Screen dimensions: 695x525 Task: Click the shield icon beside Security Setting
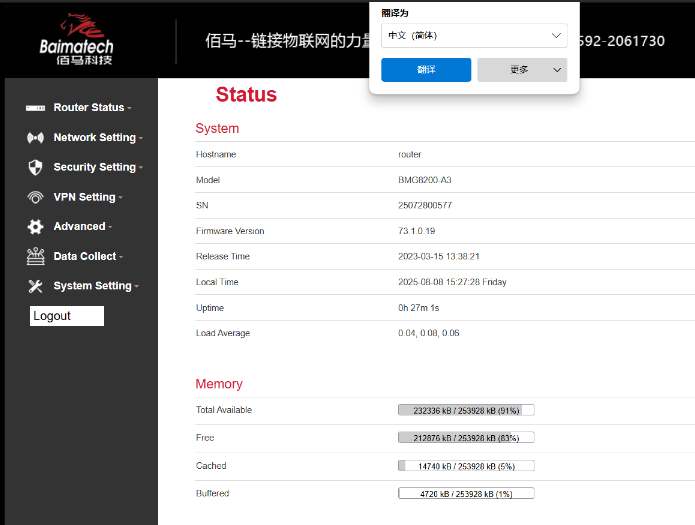click(x=35, y=167)
